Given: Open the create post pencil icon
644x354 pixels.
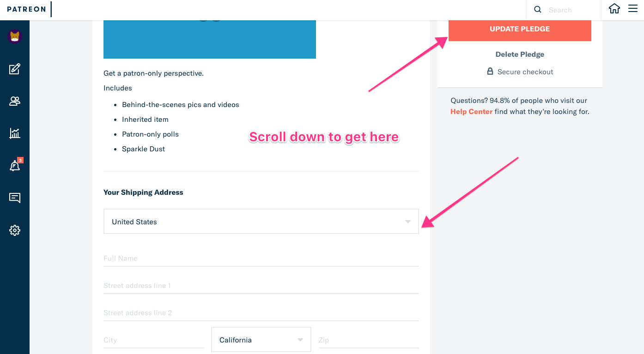Looking at the screenshot, I should click(x=15, y=69).
